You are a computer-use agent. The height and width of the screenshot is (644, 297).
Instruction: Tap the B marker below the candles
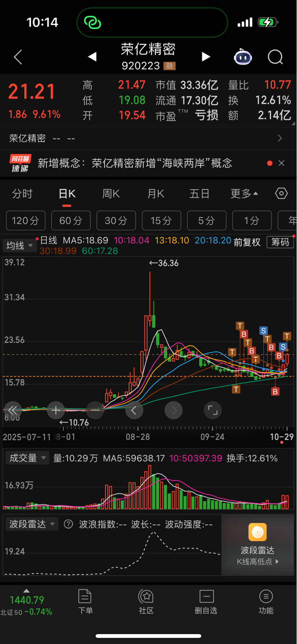click(x=275, y=392)
